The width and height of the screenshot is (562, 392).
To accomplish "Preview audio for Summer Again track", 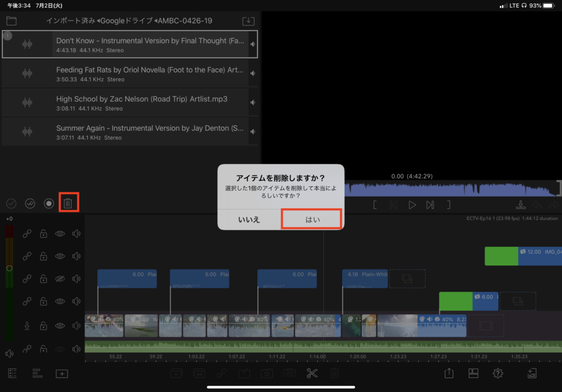I will coord(253,132).
